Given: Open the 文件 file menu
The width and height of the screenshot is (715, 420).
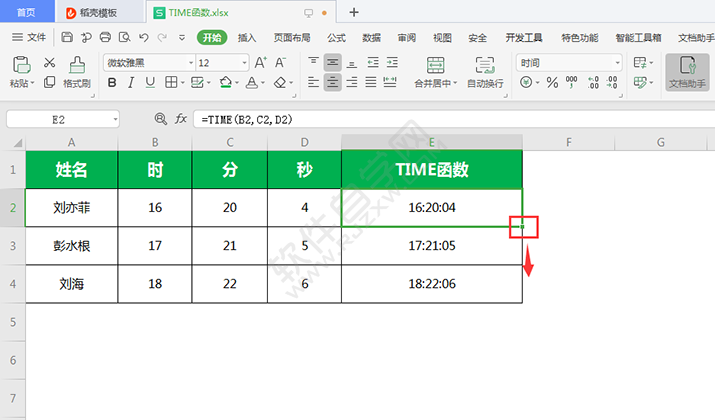Looking at the screenshot, I should click(29, 37).
